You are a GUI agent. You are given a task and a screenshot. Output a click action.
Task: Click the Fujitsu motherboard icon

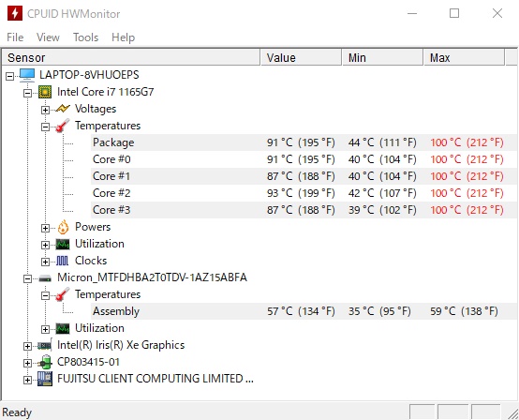pyautogui.click(x=45, y=379)
